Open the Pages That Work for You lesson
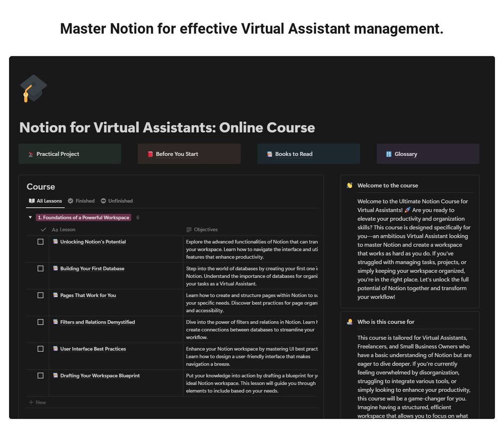 88,295
